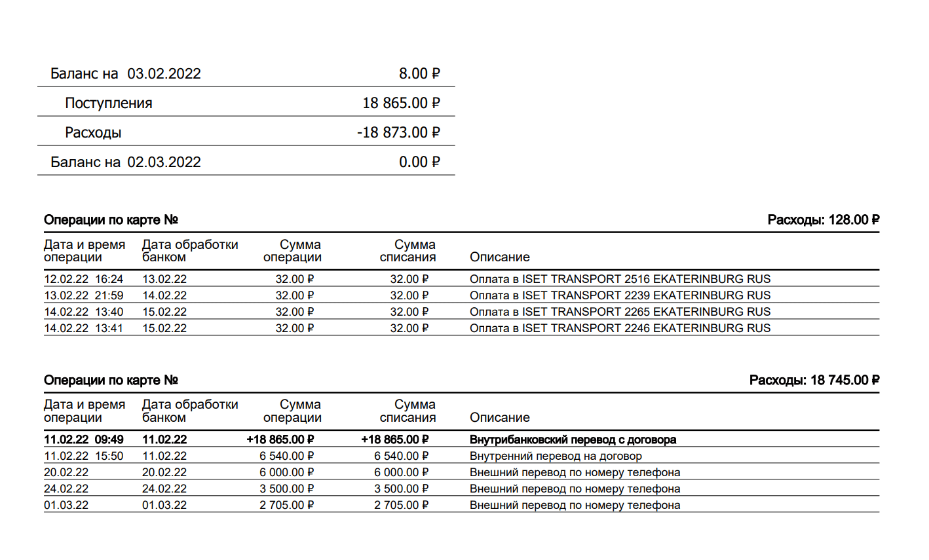Select processing date 14.02.22 in first table
This screenshot has width=929, height=560.
164,295
